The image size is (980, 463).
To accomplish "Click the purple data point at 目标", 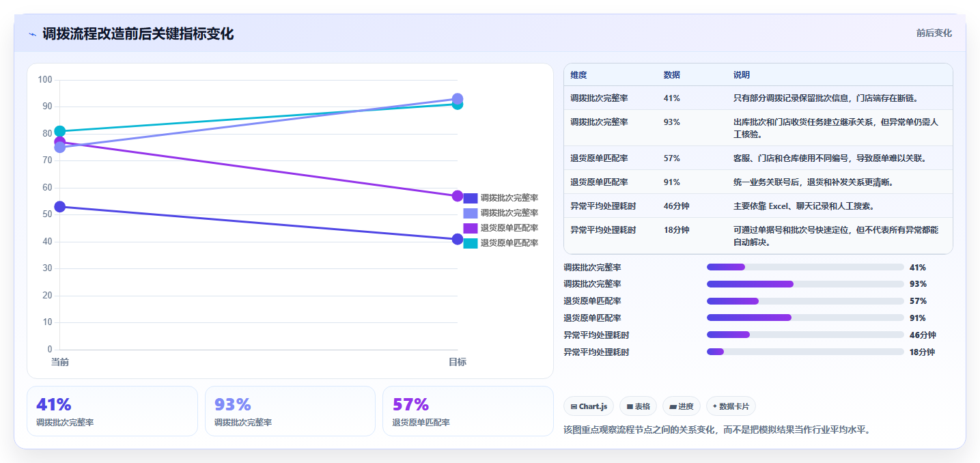I will pos(458,196).
